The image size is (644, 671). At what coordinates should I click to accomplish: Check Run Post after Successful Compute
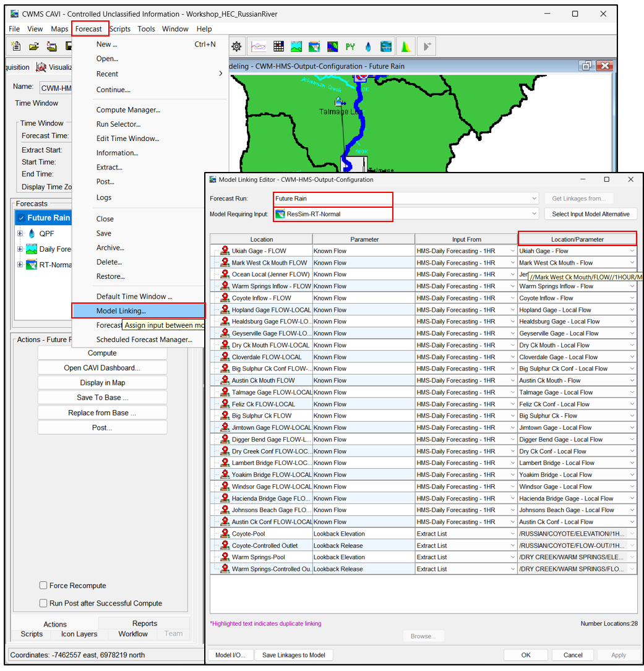(x=43, y=603)
